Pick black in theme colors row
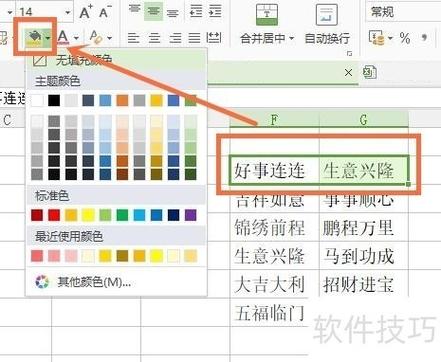441x362 pixels. tap(54, 100)
